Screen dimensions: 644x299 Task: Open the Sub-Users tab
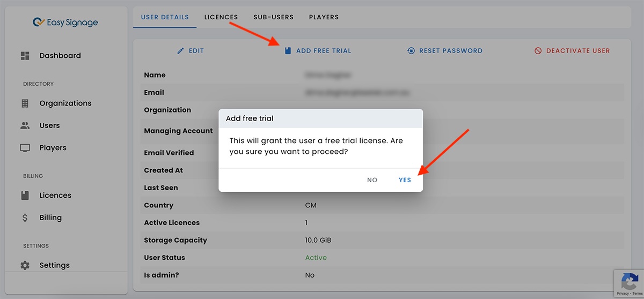(x=273, y=17)
